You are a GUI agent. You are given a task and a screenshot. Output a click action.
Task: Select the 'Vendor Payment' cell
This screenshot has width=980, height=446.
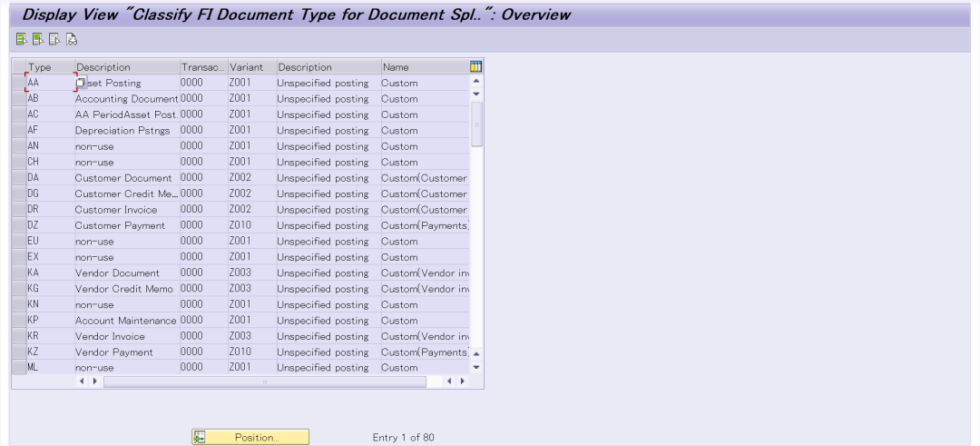(x=128, y=352)
